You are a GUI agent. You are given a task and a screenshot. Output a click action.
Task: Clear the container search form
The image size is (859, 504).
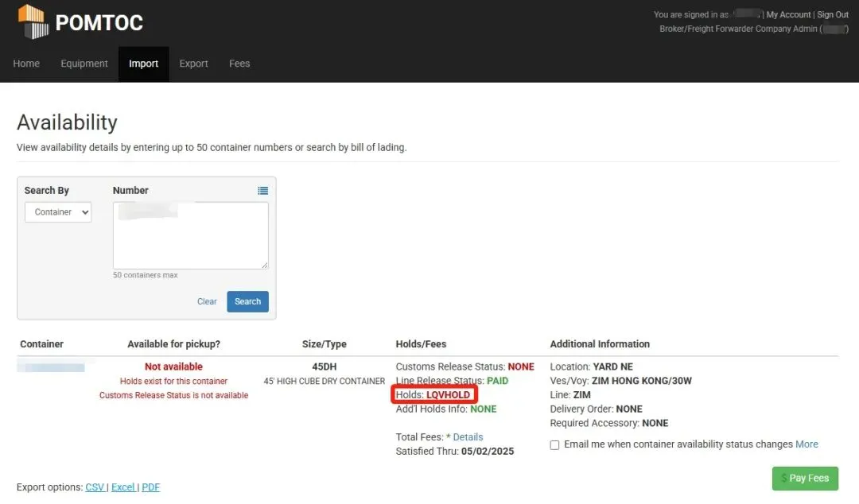click(x=207, y=301)
